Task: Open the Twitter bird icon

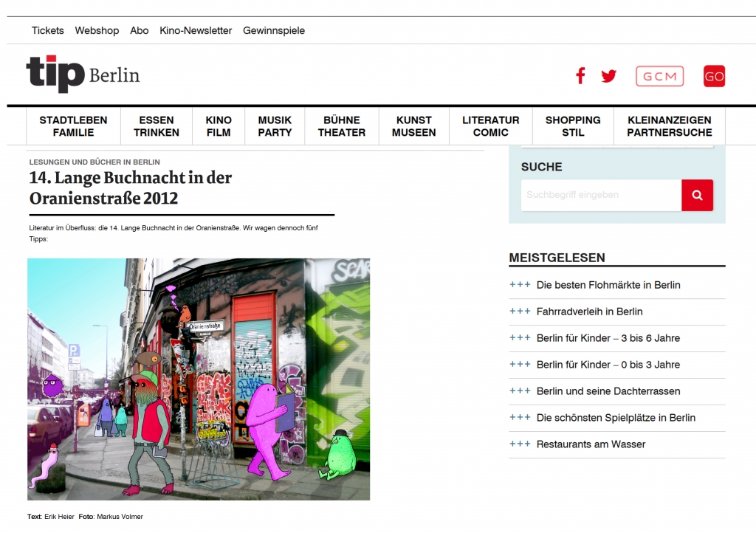Action: [x=608, y=76]
